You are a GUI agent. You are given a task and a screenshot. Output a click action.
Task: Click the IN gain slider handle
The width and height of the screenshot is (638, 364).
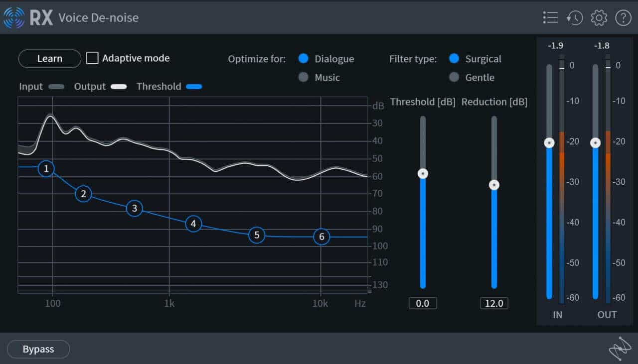549,143
